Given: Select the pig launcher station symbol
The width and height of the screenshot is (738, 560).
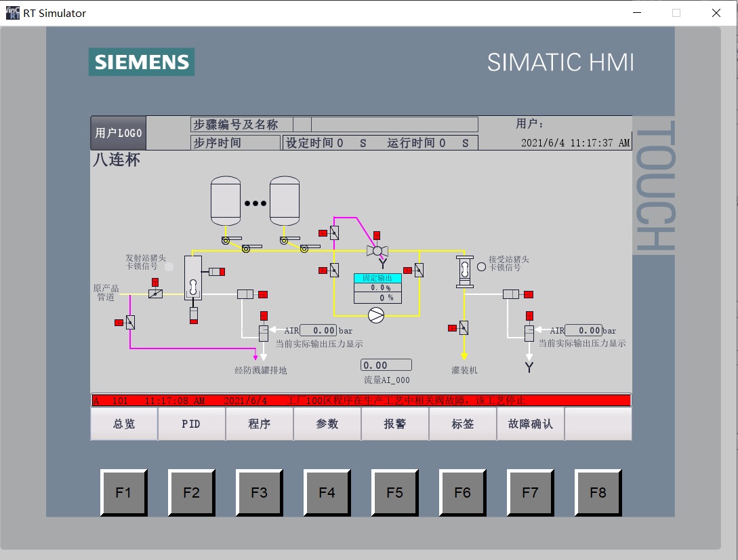Looking at the screenshot, I should (193, 278).
